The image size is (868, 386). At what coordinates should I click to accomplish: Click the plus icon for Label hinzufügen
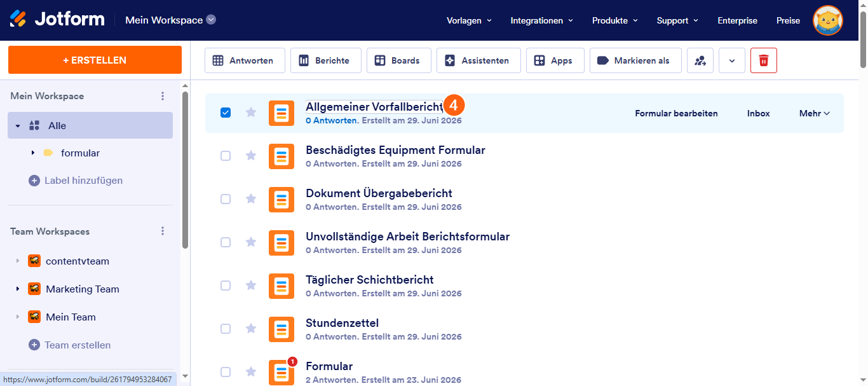(x=34, y=181)
